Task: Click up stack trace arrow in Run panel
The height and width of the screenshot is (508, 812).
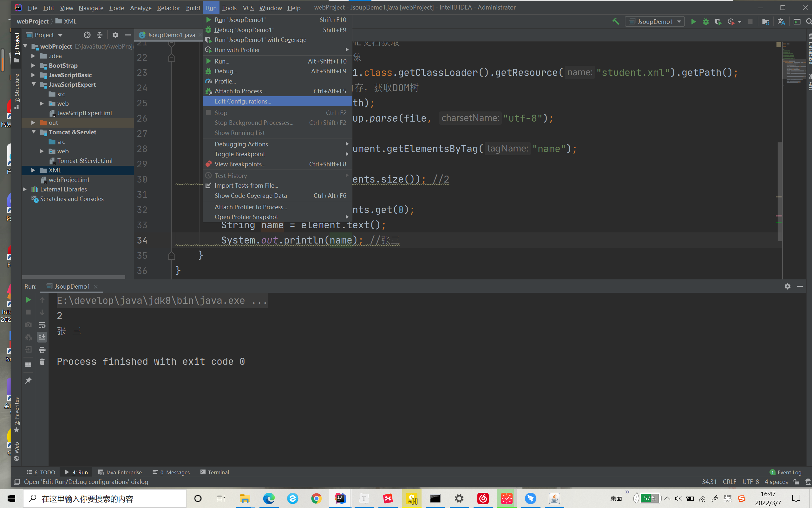Action: click(x=42, y=300)
